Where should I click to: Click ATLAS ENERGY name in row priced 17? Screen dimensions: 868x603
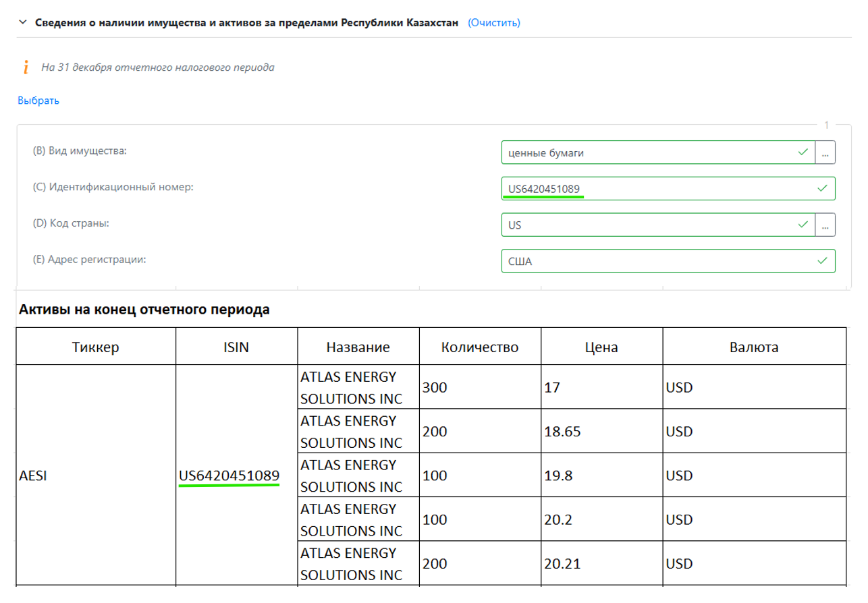(x=358, y=387)
